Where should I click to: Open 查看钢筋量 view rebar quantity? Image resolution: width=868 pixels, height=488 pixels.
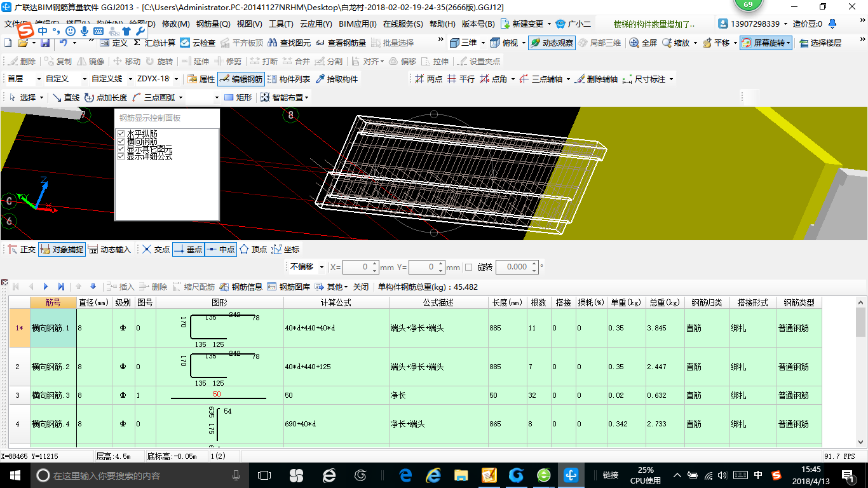pos(341,43)
